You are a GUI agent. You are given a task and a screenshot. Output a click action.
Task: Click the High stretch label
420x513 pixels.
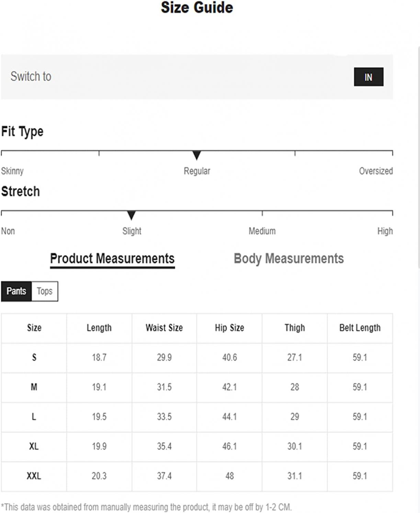pos(385,231)
